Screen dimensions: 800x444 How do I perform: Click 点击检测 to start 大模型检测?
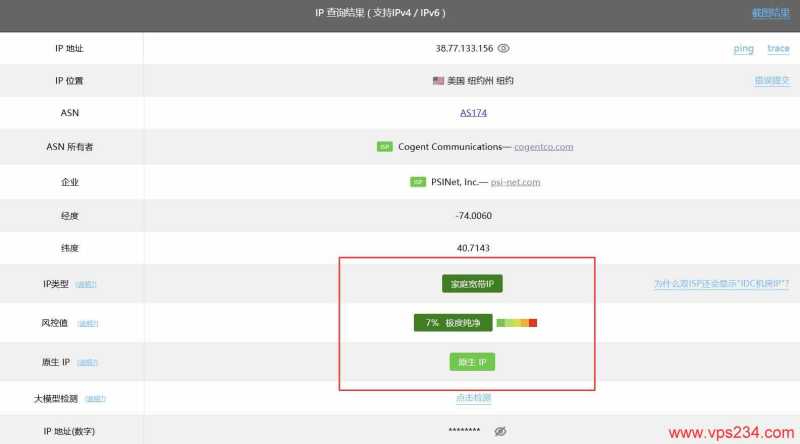coord(473,398)
